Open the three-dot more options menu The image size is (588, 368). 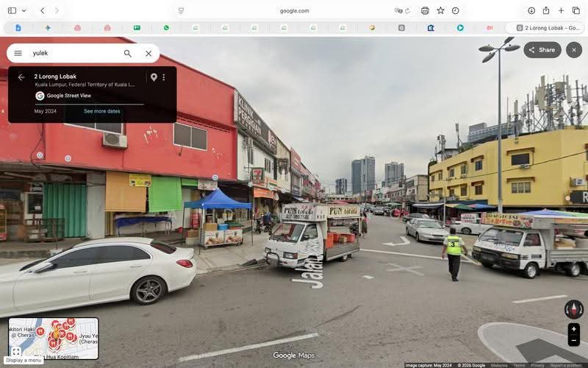[x=163, y=77]
